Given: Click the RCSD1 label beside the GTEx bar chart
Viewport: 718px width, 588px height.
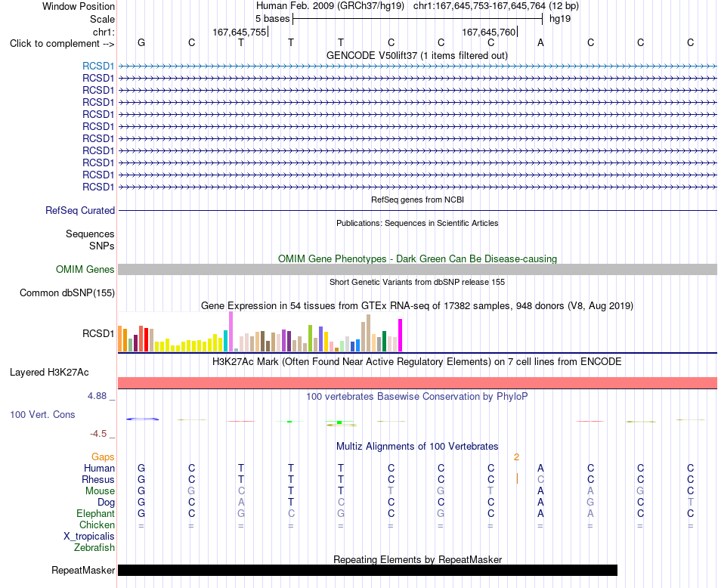Looking at the screenshot, I should click(x=98, y=334).
